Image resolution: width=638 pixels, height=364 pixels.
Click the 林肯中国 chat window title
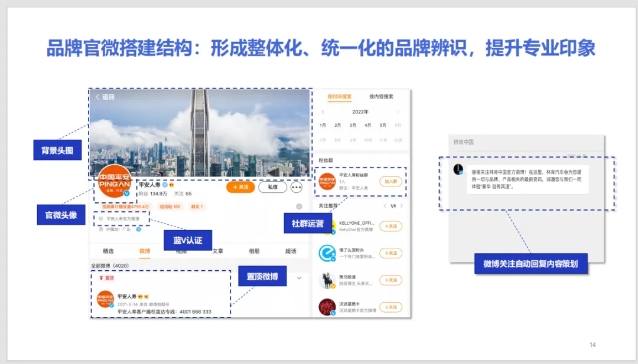pyautogui.click(x=464, y=142)
